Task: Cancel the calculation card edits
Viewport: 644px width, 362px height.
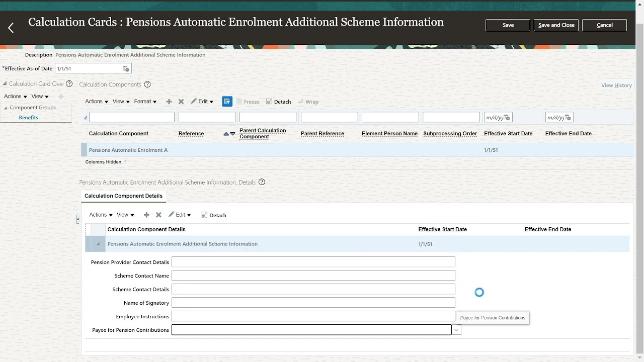Action: [604, 25]
